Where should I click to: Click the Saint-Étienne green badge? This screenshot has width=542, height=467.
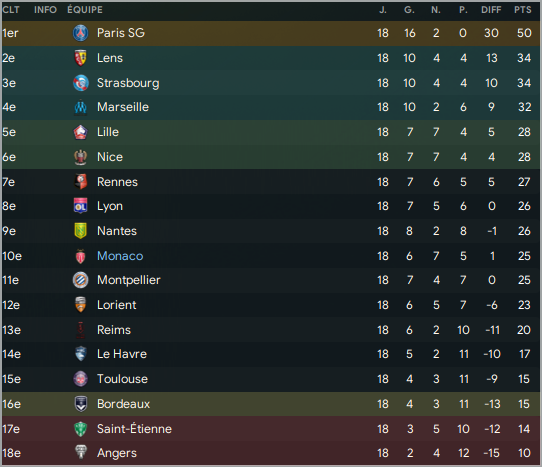tap(81, 429)
